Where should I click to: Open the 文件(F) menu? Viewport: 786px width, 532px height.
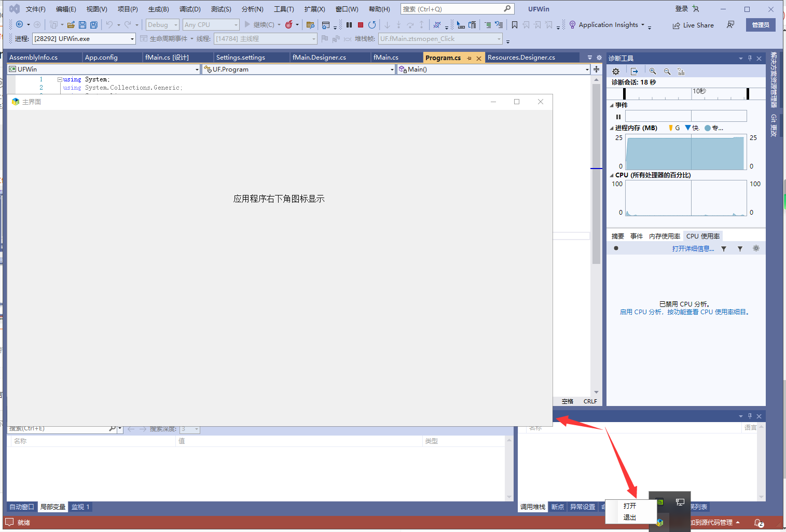pyautogui.click(x=35, y=9)
